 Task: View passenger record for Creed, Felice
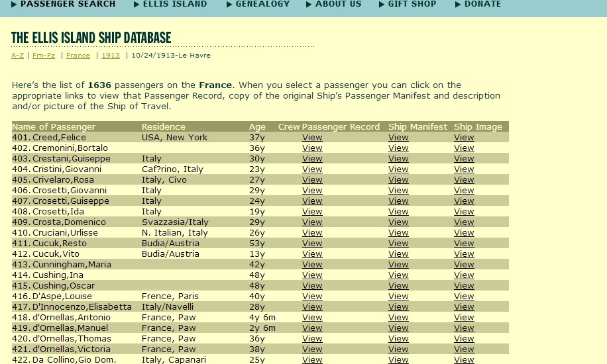312,137
